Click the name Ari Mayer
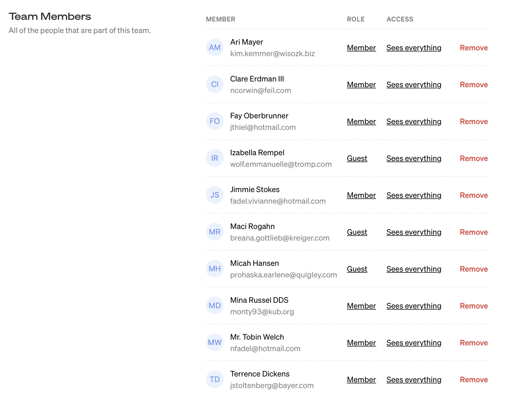532x404 pixels. click(x=246, y=42)
